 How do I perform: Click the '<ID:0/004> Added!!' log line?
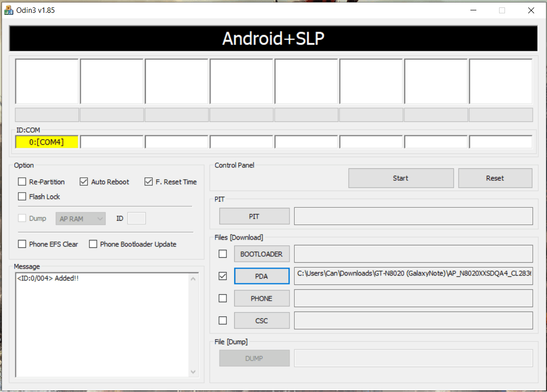[x=48, y=278]
